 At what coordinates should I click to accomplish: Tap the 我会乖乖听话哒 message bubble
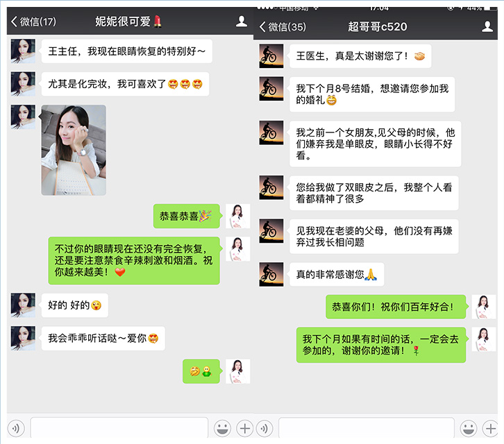point(103,339)
